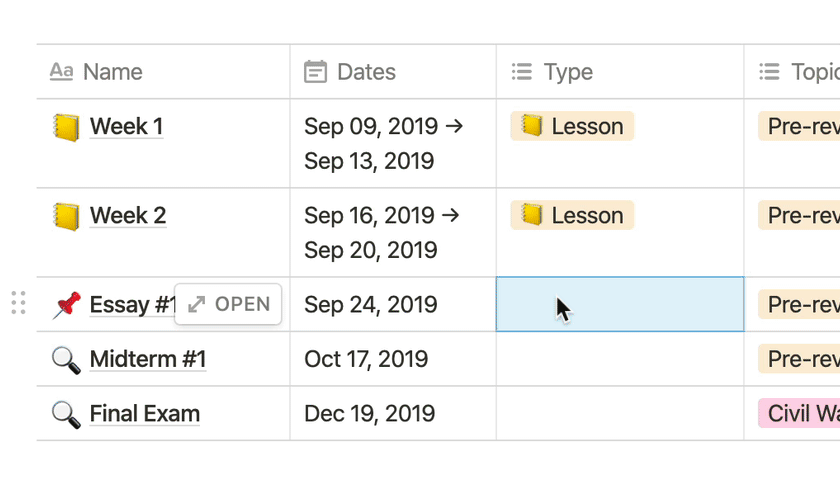This screenshot has height=480, width=840.
Task: Select the Lesson tag in Week 1 row
Action: [573, 127]
